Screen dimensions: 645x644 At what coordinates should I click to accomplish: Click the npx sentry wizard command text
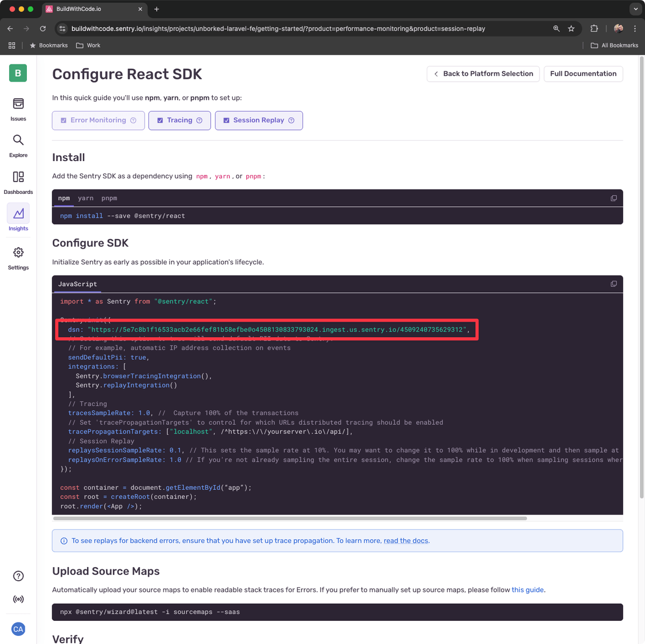tap(150, 612)
